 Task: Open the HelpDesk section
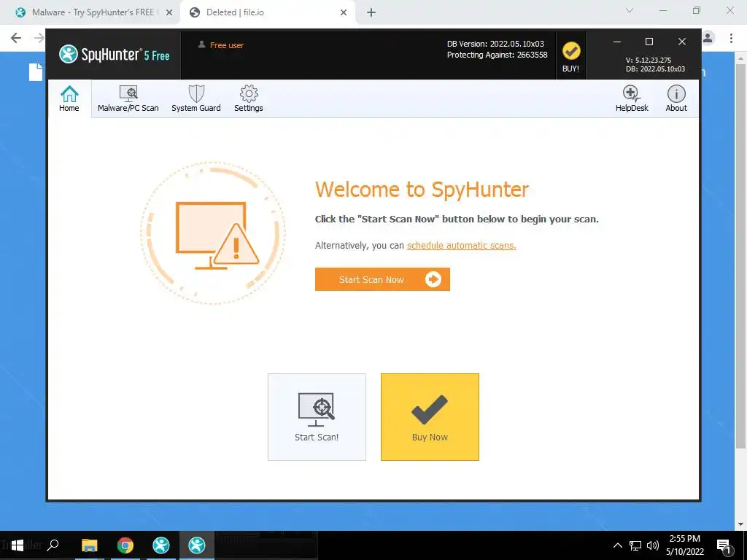pyautogui.click(x=632, y=98)
